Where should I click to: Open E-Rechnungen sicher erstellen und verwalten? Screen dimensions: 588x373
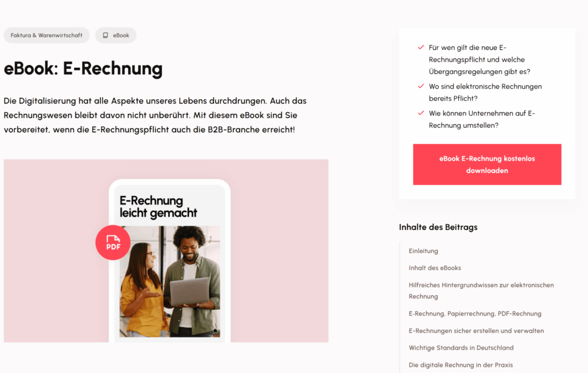point(476,330)
